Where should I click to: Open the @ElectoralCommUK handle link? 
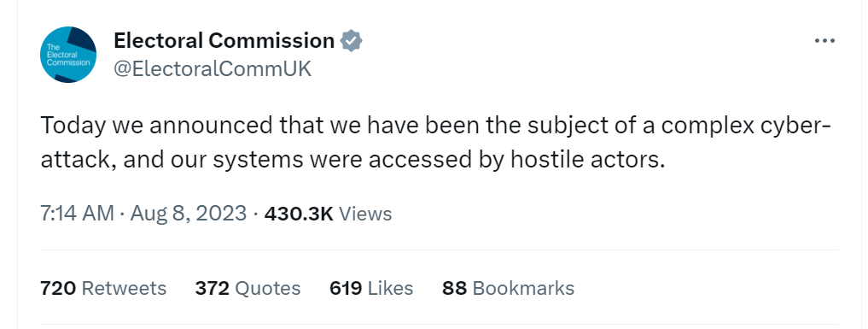click(213, 69)
